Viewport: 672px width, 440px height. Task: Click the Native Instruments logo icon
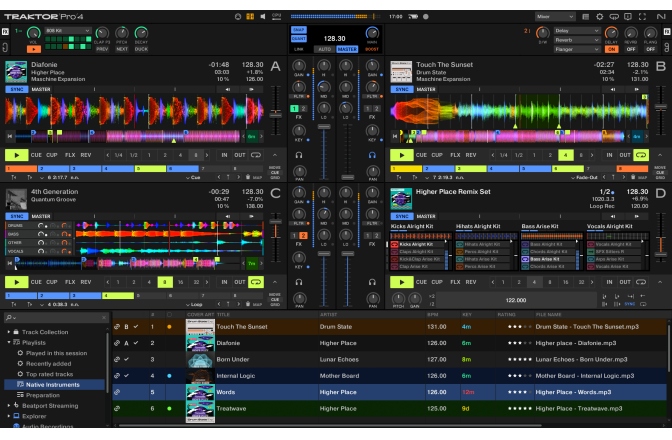(661, 17)
